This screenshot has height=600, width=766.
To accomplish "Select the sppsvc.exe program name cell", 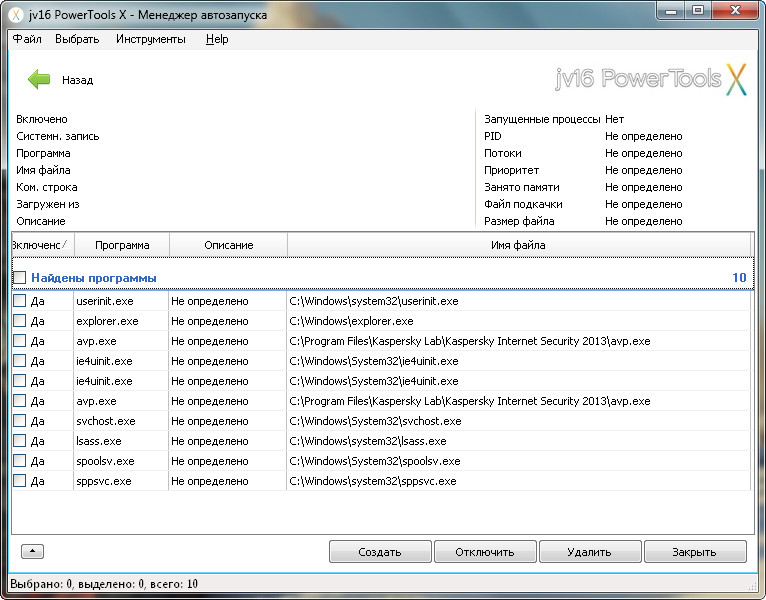I will 104,481.
